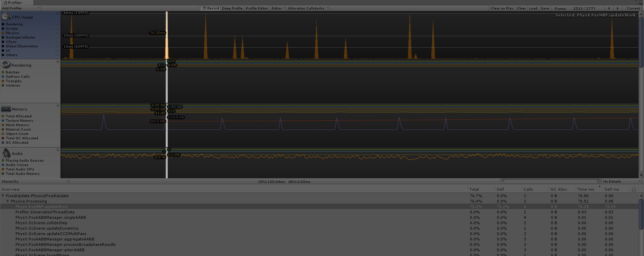The width and height of the screenshot is (644, 256).
Task: Toggle Rendering category in CPU Usage chart
Action: (x=3, y=24)
